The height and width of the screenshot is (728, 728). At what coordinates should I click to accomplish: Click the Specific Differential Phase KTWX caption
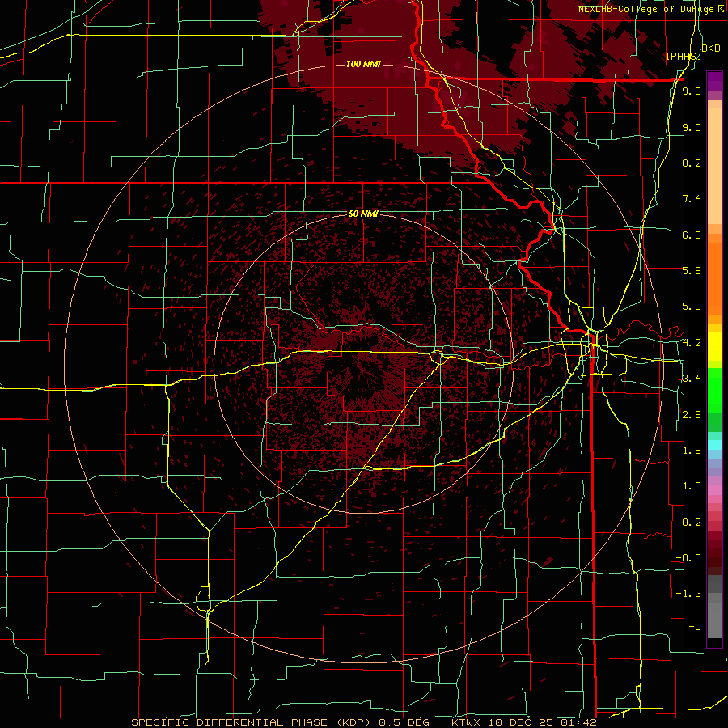click(363, 722)
